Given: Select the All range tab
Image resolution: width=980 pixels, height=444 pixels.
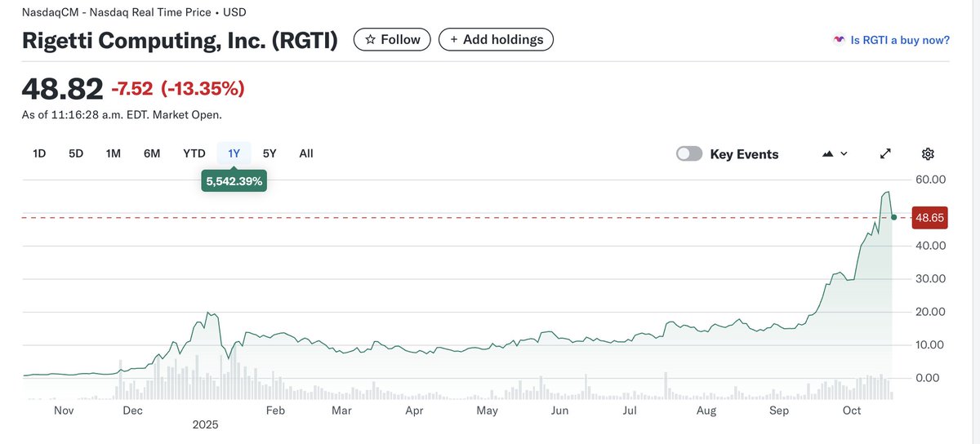Looking at the screenshot, I should coord(306,153).
